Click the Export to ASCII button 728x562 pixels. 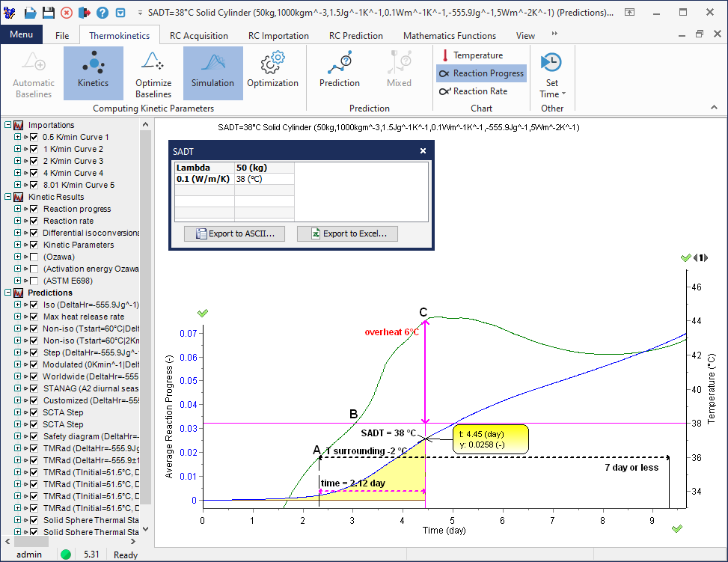(x=235, y=233)
